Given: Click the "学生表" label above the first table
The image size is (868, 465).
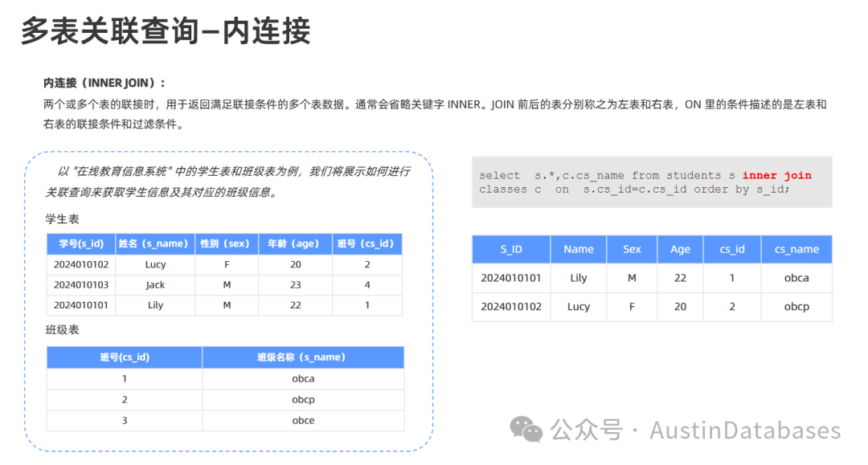Looking at the screenshot, I should (62, 219).
